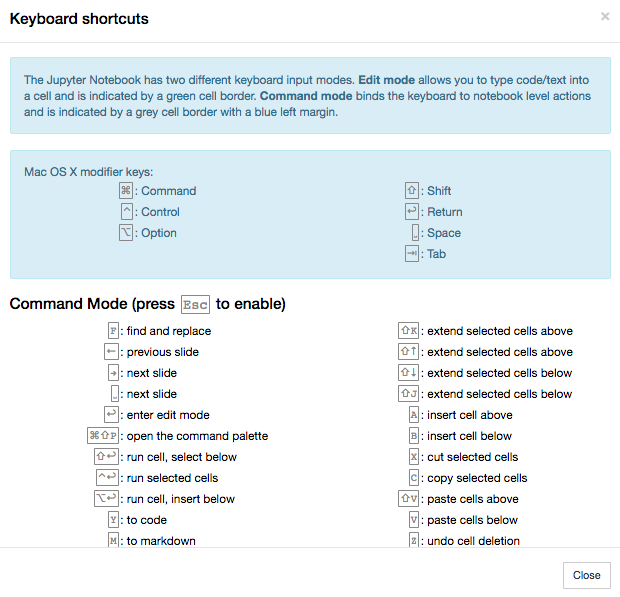This screenshot has height=597, width=620.
Task: Click the F key for find and replace
Action: (x=114, y=331)
